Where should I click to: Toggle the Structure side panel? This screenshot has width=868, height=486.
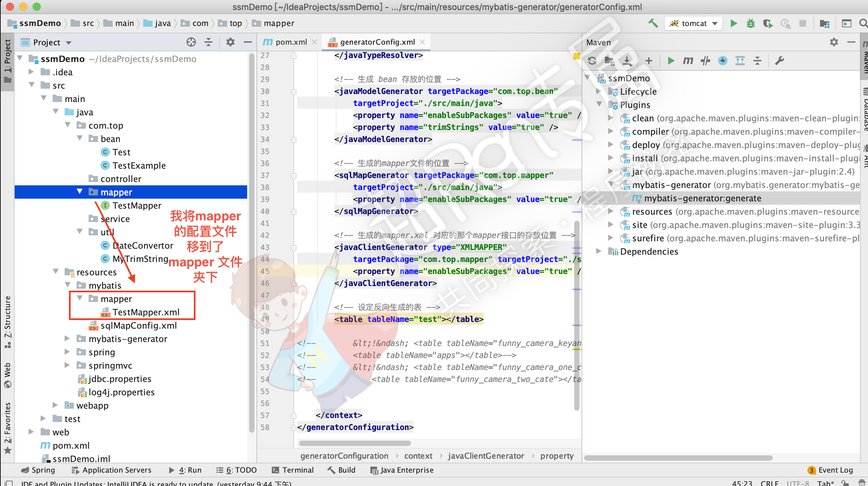point(7,322)
